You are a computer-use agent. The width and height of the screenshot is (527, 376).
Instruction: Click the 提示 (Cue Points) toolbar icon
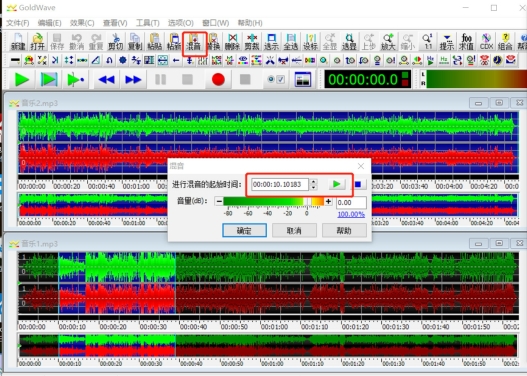(447, 42)
